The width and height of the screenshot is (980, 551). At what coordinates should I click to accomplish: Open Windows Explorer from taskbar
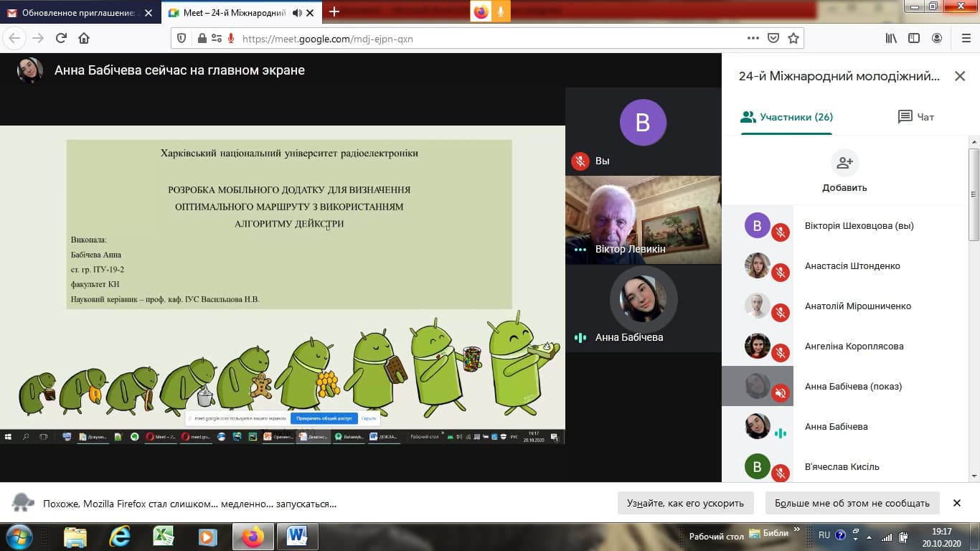tap(75, 537)
